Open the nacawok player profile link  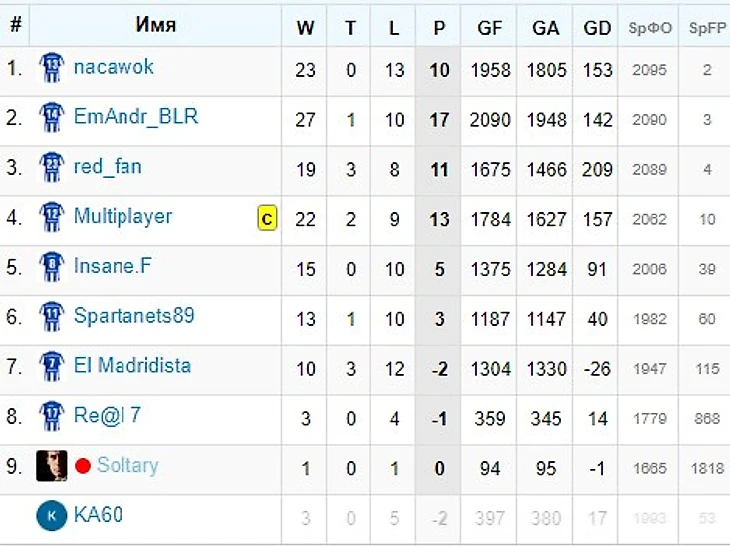pyautogui.click(x=114, y=67)
